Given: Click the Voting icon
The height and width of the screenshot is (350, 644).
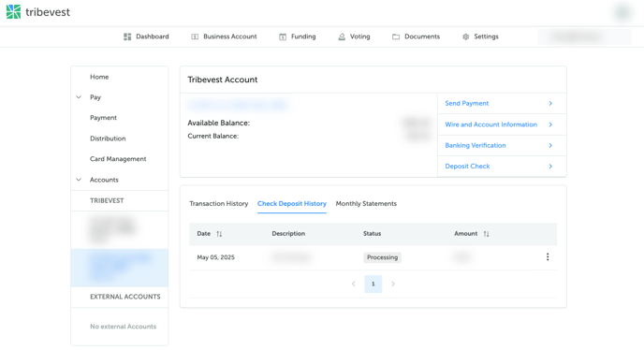Looking at the screenshot, I should click(342, 36).
